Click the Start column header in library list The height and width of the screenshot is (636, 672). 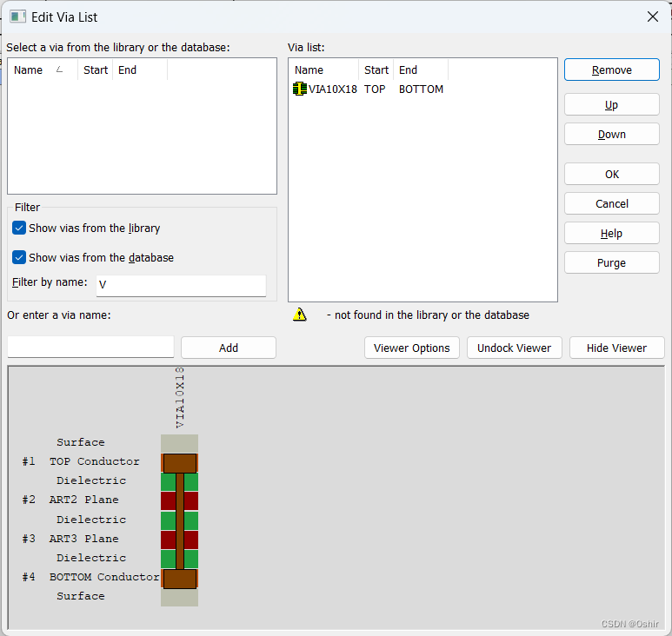coord(96,70)
